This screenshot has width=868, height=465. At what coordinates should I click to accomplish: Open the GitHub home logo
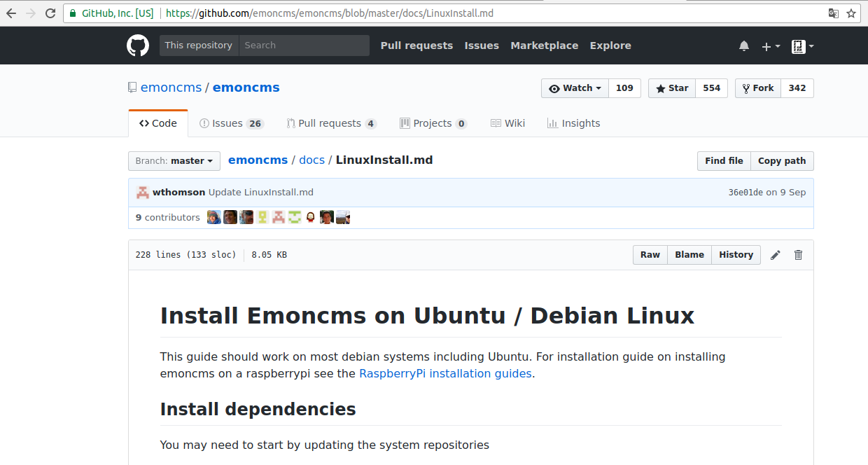tap(138, 46)
